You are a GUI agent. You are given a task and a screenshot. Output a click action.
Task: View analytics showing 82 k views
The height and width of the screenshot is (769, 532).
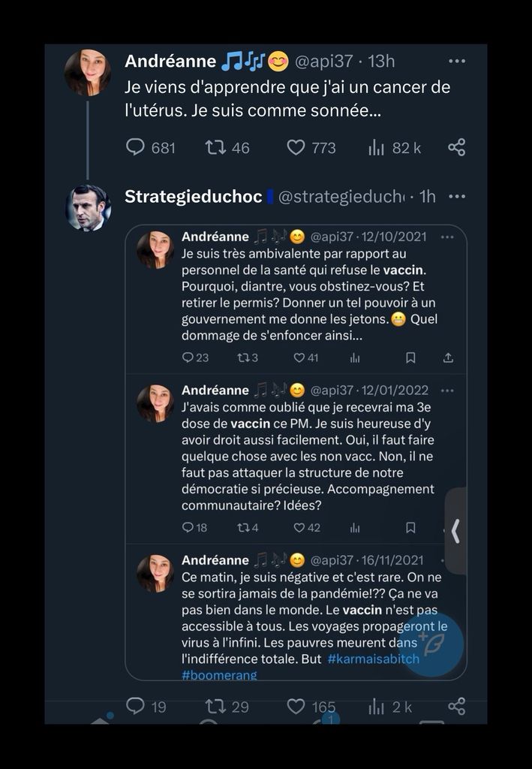coord(377,147)
